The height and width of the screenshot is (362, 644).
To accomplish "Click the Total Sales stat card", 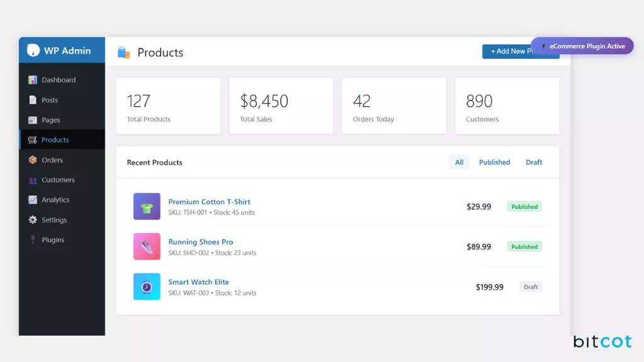I will (x=281, y=106).
